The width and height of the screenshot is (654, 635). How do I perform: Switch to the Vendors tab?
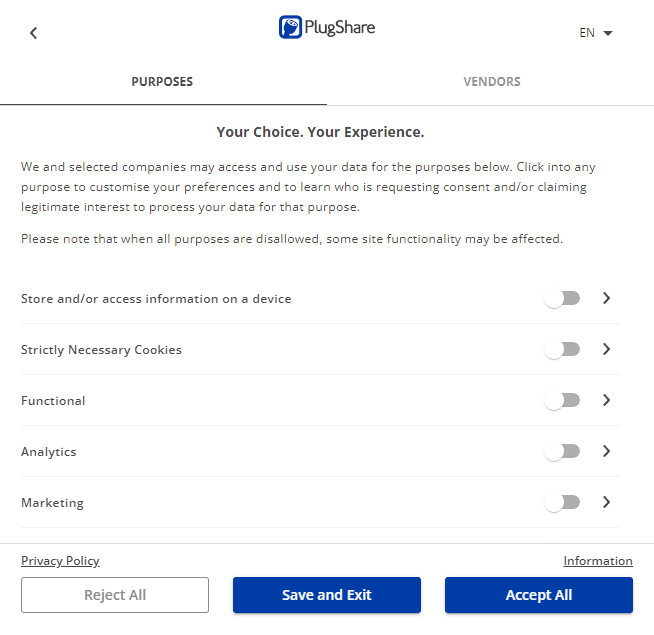pyautogui.click(x=492, y=82)
